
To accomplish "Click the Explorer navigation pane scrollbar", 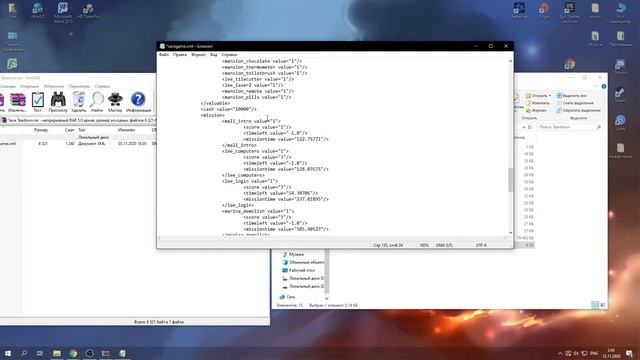I will 326,271.
